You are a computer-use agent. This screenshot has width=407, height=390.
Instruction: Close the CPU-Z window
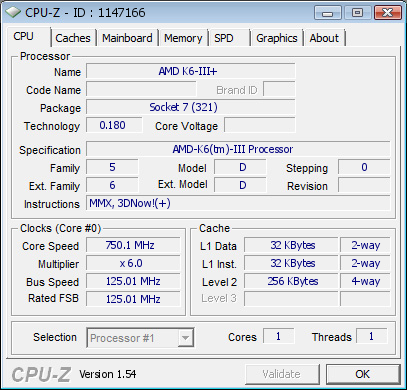tap(388, 13)
